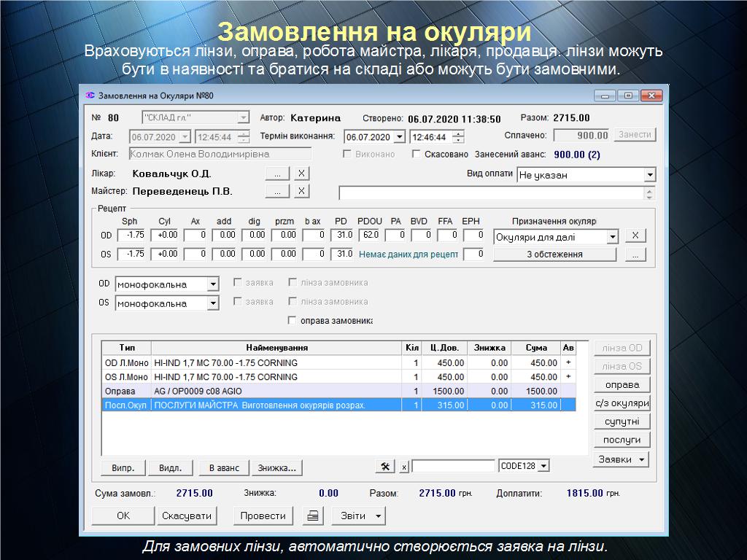Expand the OD монофокальна lens type dropdown
This screenshot has height=560, width=747.
212,284
